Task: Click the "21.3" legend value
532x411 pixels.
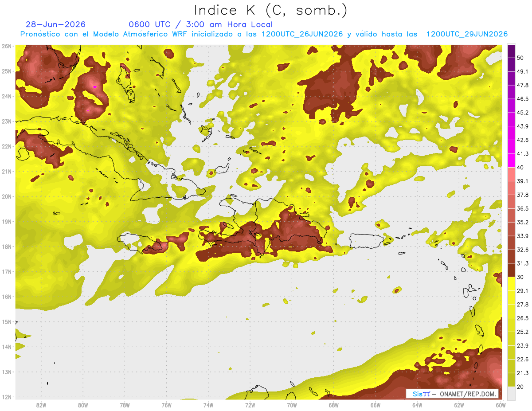Action: pyautogui.click(x=522, y=373)
